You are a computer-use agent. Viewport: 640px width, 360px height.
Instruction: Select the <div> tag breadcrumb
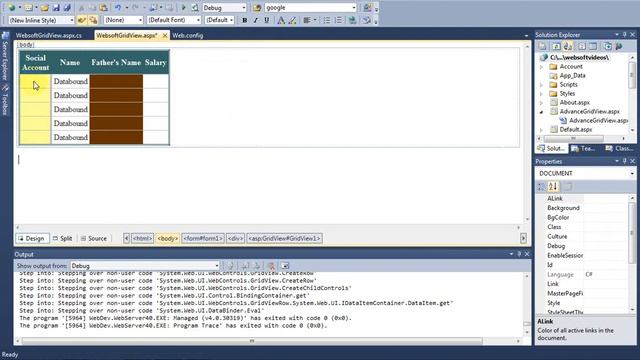[235, 238]
